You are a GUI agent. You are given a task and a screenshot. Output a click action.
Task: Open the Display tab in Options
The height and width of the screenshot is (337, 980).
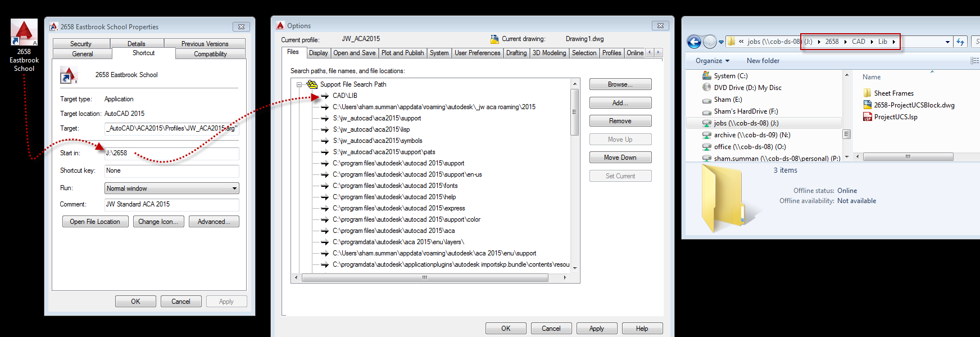pos(318,53)
